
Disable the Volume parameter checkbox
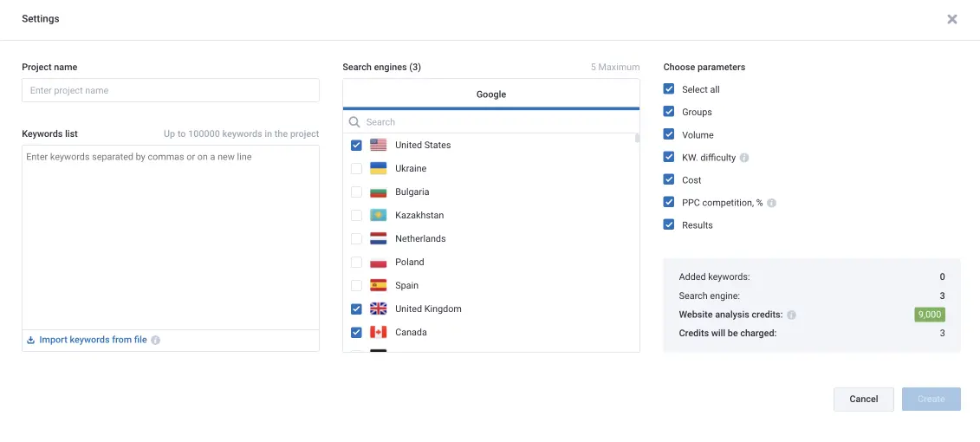coord(669,134)
